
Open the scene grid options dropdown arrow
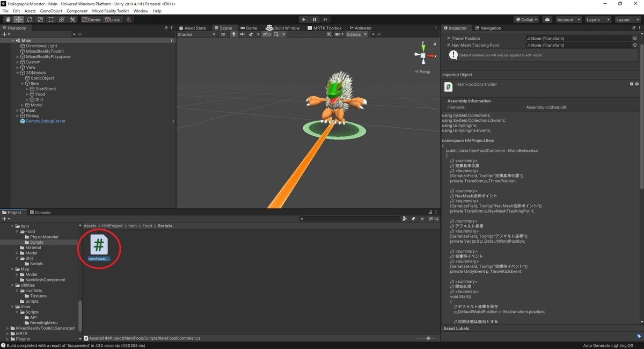coord(283,34)
